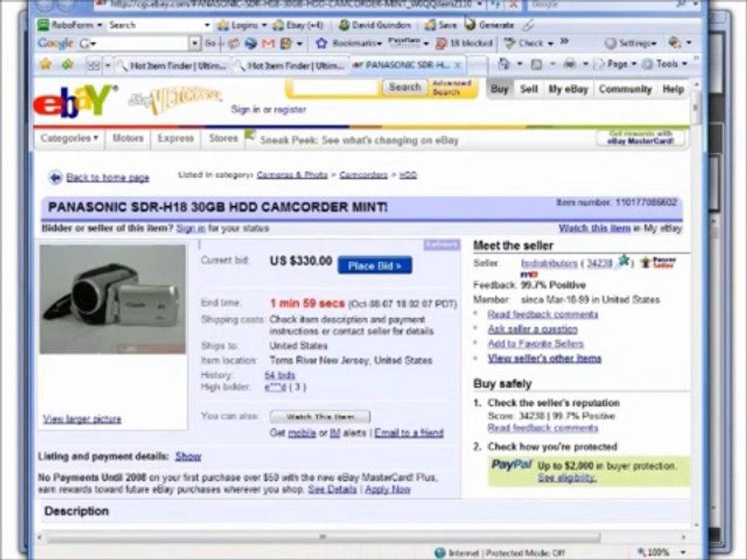Expand the Google search box dropdown arrow
The image size is (747, 560).
point(195,44)
